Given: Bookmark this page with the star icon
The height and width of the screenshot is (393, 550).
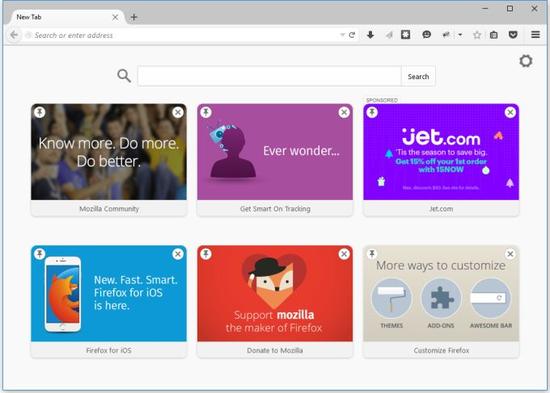Looking at the screenshot, I should (477, 35).
